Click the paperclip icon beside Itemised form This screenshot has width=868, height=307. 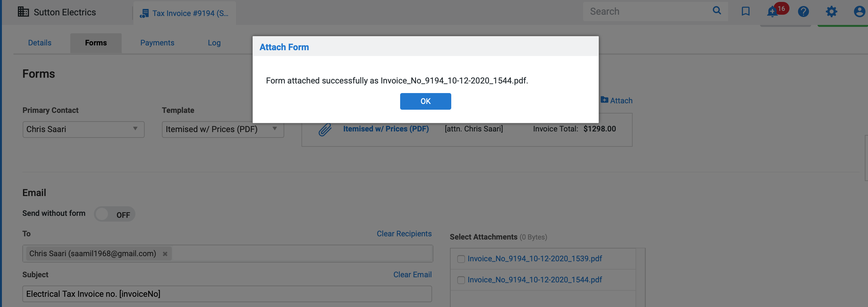coord(325,130)
